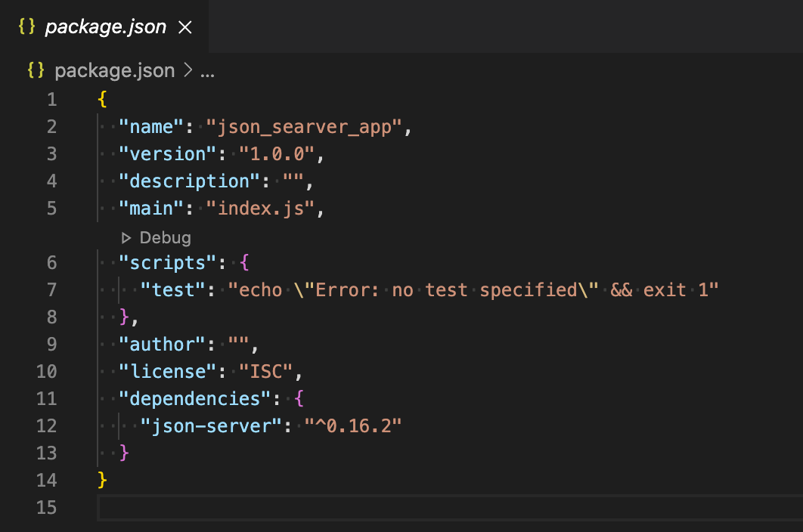The height and width of the screenshot is (532, 803).
Task: Click the "dependencies" key
Action: (194, 398)
